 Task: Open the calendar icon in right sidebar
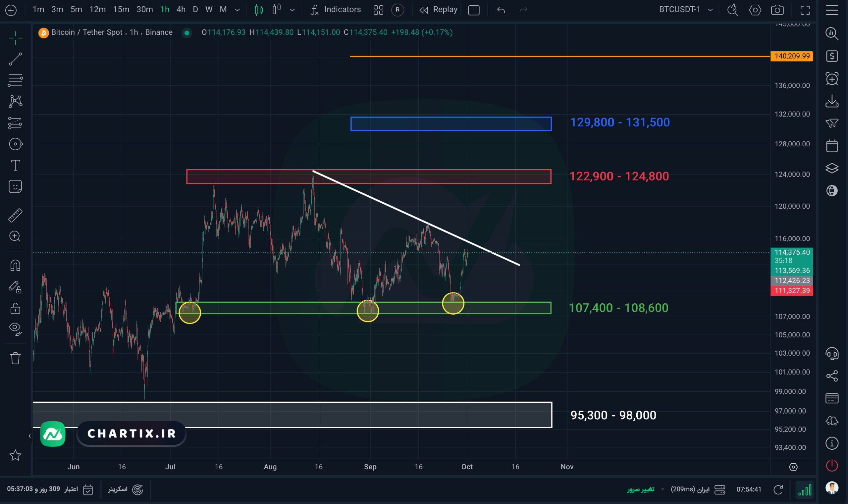(x=832, y=146)
